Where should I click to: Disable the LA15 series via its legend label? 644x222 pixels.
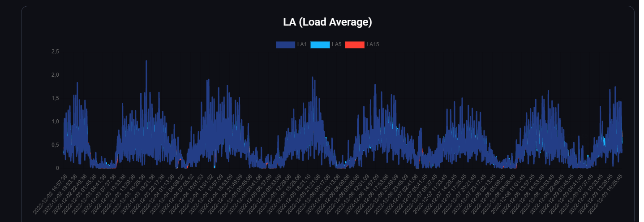373,44
